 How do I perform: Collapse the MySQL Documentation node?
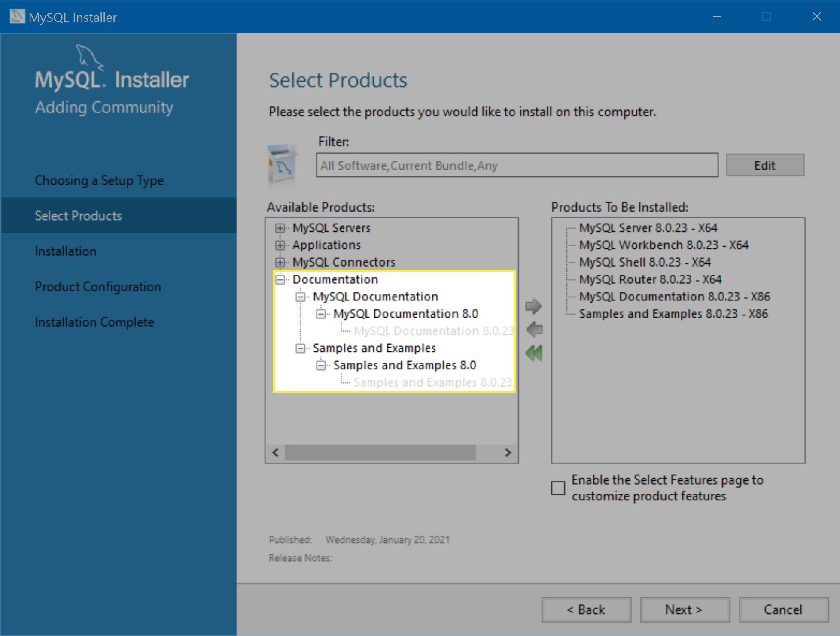(x=300, y=297)
